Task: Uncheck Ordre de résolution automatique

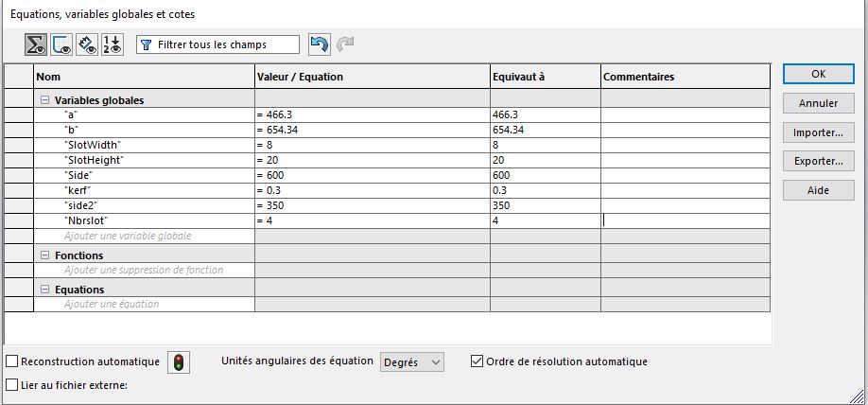Action: [477, 361]
